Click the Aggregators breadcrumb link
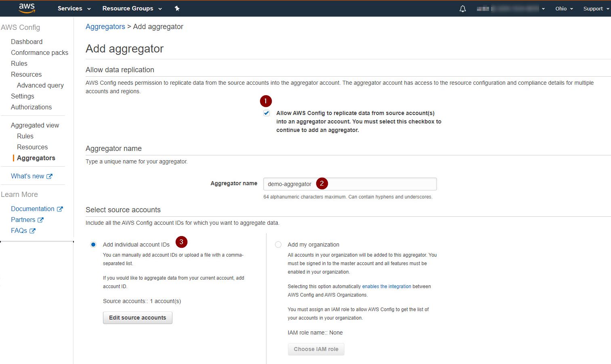611x364 pixels. (105, 27)
